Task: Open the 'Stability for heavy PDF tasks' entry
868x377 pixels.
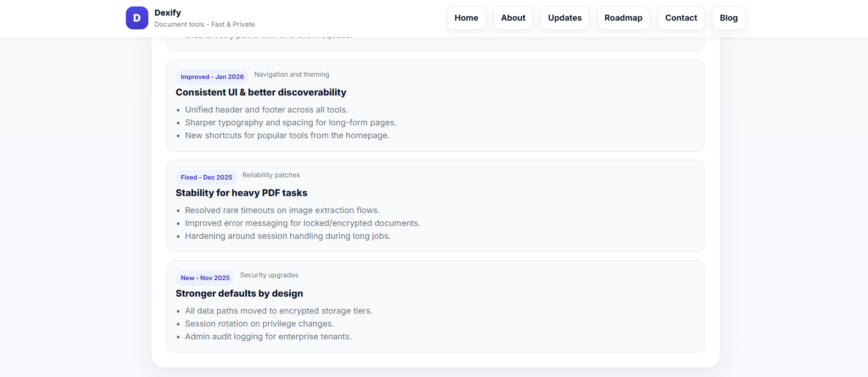Action: coord(242,193)
